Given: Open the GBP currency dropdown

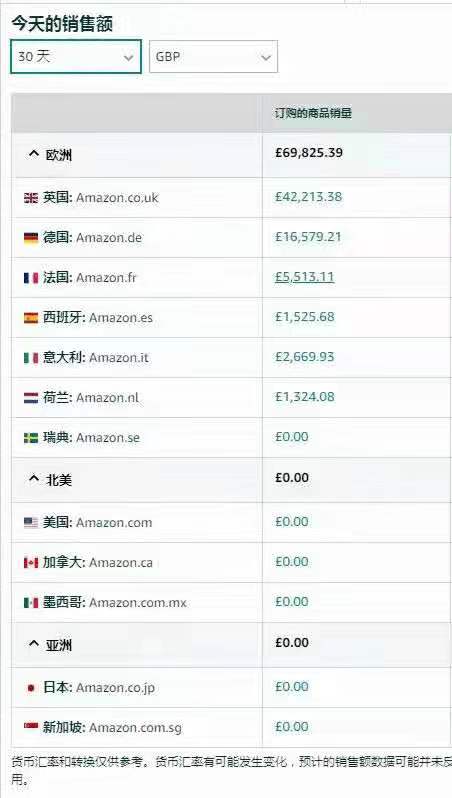Looking at the screenshot, I should (x=213, y=56).
